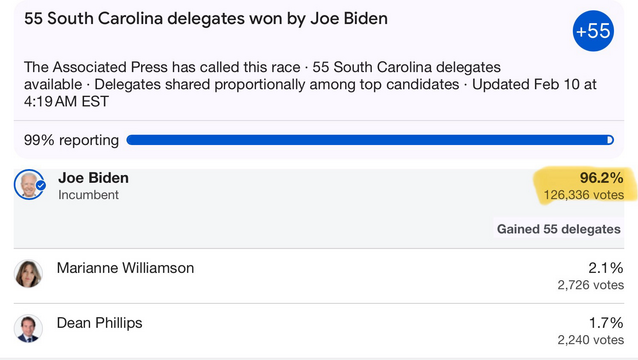
Task: Click the 2.1% Williamson percentage
Action: click(x=605, y=268)
